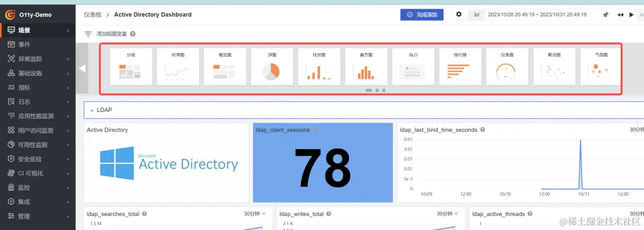This screenshot has height=230, width=644.
Task: Click the 完成添加 button
Action: [x=422, y=15]
